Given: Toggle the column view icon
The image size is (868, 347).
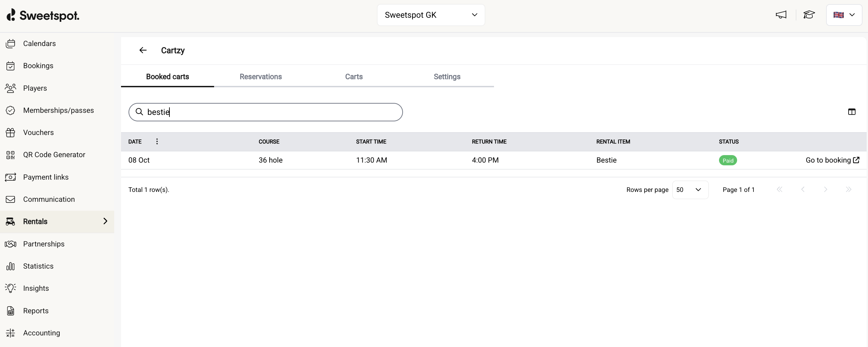Looking at the screenshot, I should (852, 112).
